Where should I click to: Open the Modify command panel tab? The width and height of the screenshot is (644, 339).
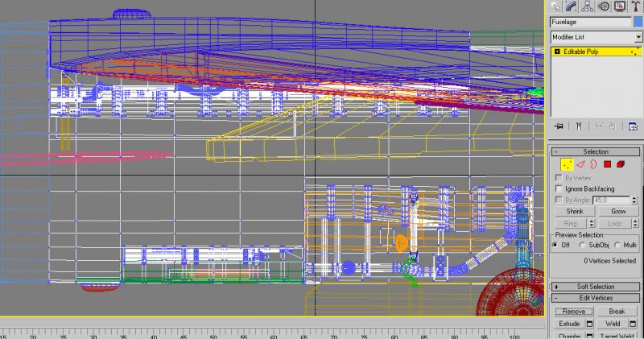pos(572,6)
